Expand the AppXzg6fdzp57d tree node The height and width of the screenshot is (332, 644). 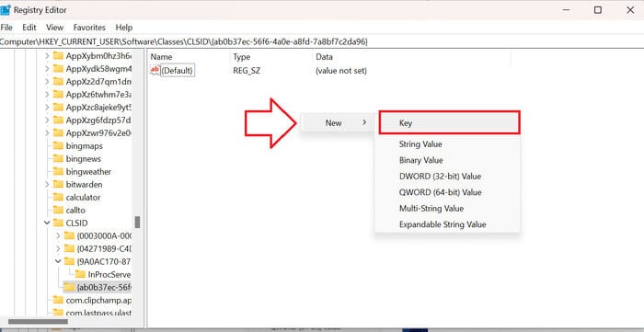(x=46, y=120)
